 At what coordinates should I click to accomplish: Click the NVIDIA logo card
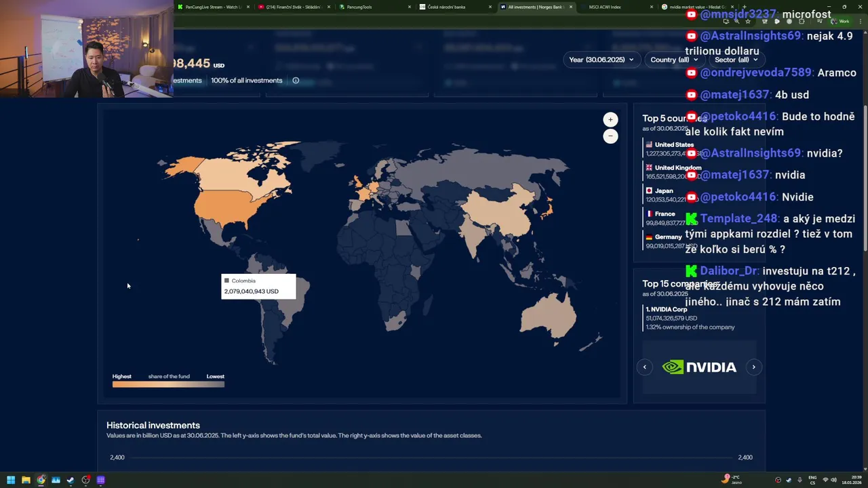pyautogui.click(x=699, y=367)
